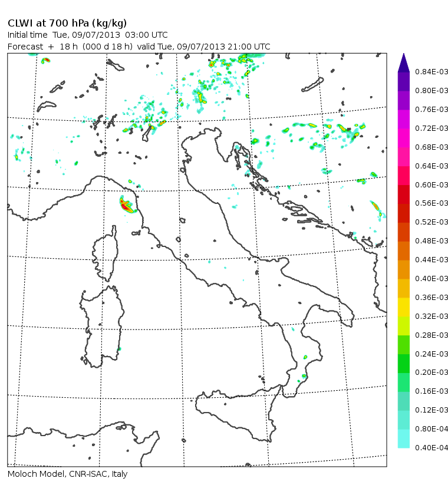Click the 0.80E-04 colorbar label
The image size is (448, 488).
[431, 429]
